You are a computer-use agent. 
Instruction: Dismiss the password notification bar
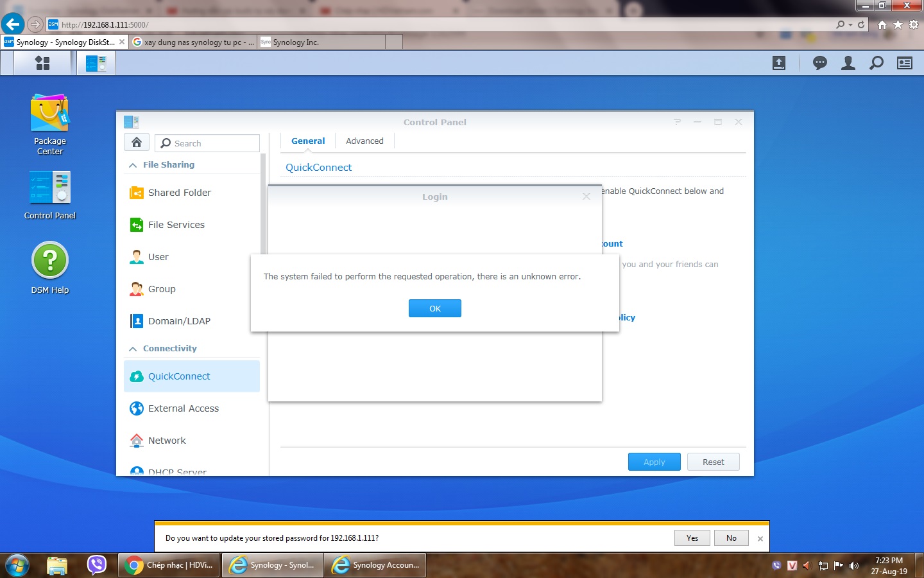pos(760,539)
